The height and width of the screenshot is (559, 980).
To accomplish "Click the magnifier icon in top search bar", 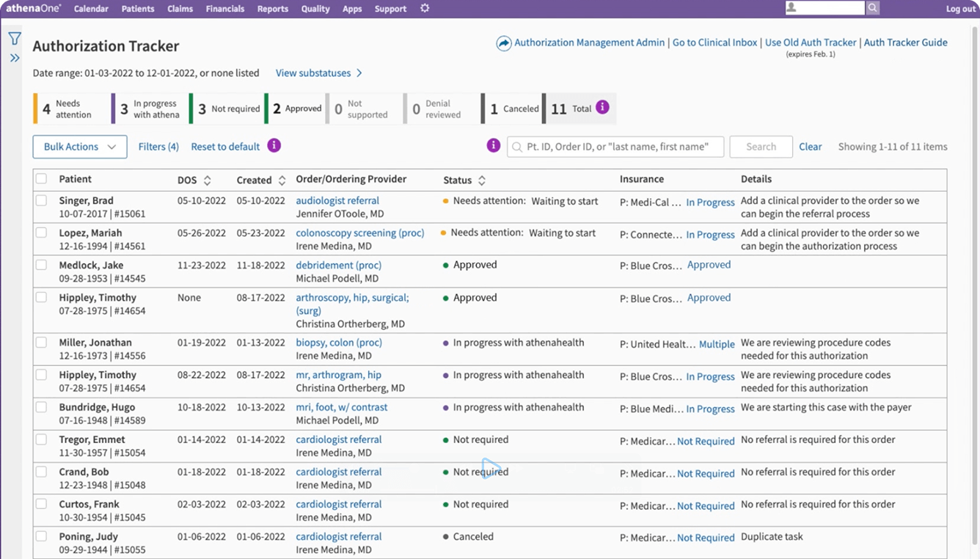I will 872,8.
